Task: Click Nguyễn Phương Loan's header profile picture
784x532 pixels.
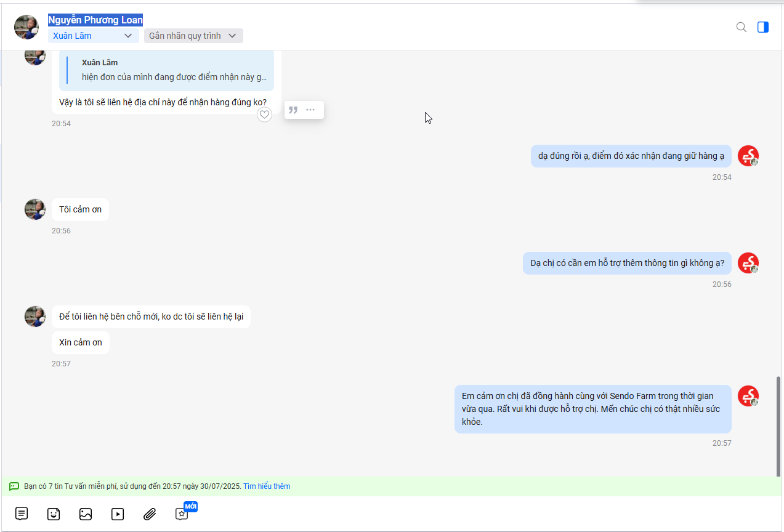Action: pyautogui.click(x=26, y=27)
